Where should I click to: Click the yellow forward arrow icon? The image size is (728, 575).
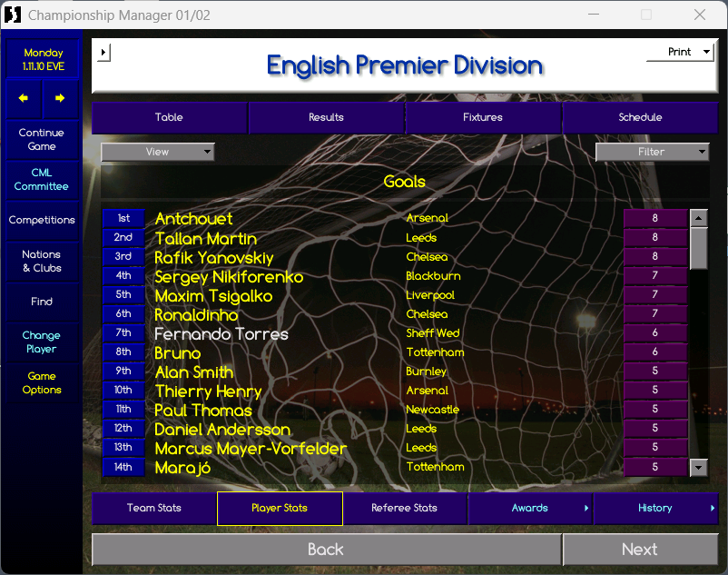pos(59,98)
